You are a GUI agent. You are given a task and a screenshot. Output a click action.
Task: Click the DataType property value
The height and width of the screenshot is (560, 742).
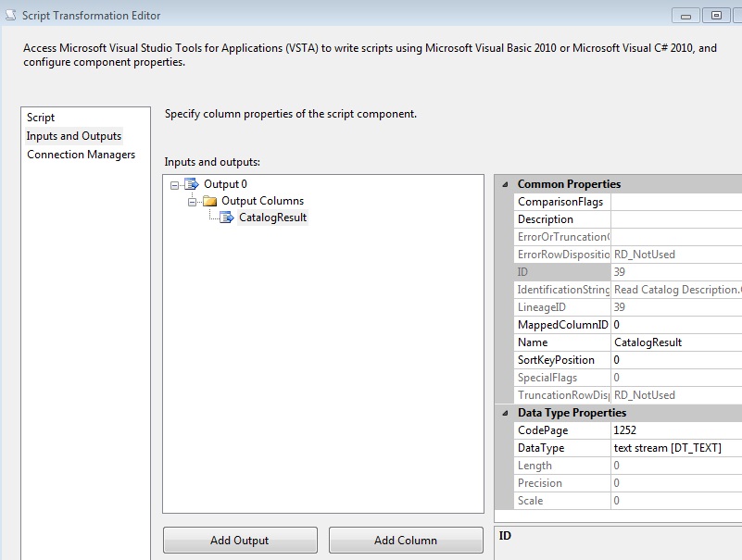[x=676, y=448]
